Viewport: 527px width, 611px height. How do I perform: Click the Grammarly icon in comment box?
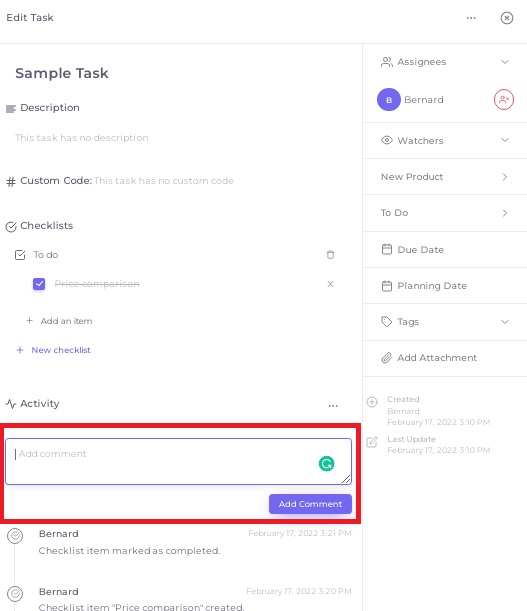(x=326, y=464)
